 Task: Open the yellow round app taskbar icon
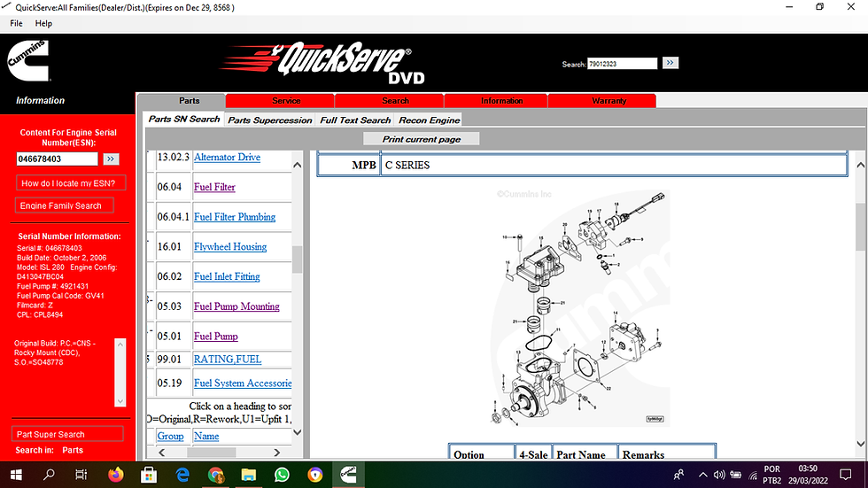(315, 475)
